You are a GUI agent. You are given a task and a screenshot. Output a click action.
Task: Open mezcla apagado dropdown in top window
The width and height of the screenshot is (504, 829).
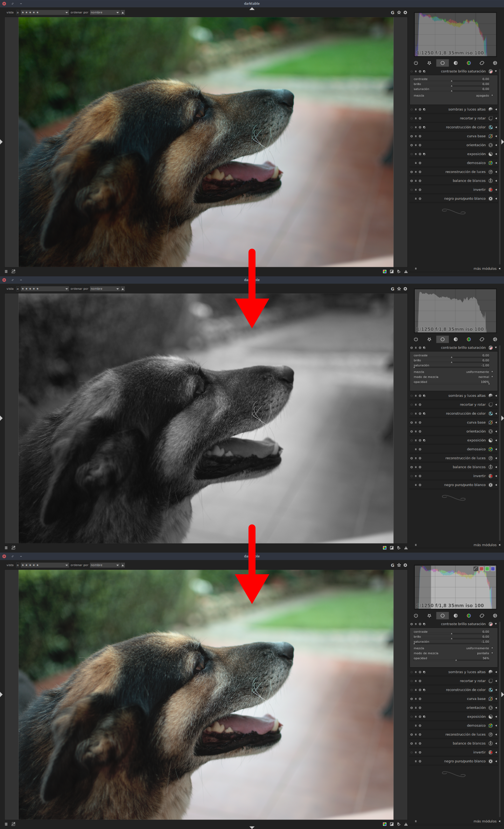453,96
